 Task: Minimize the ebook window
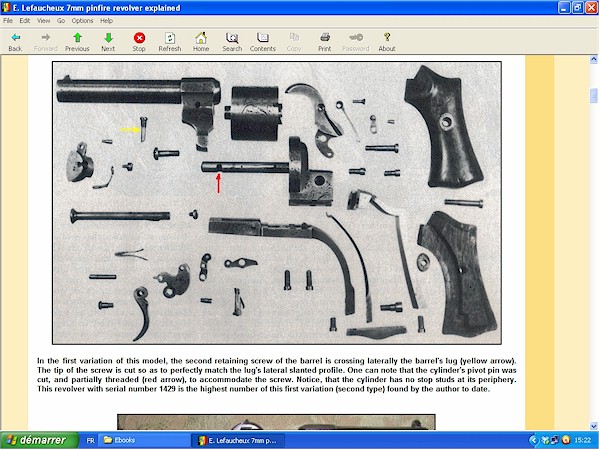click(564, 8)
